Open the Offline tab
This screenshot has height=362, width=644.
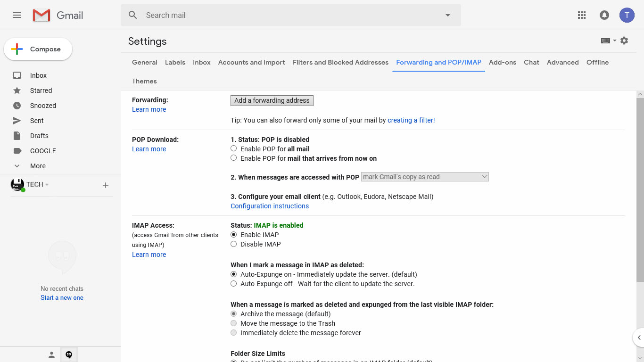(x=597, y=62)
